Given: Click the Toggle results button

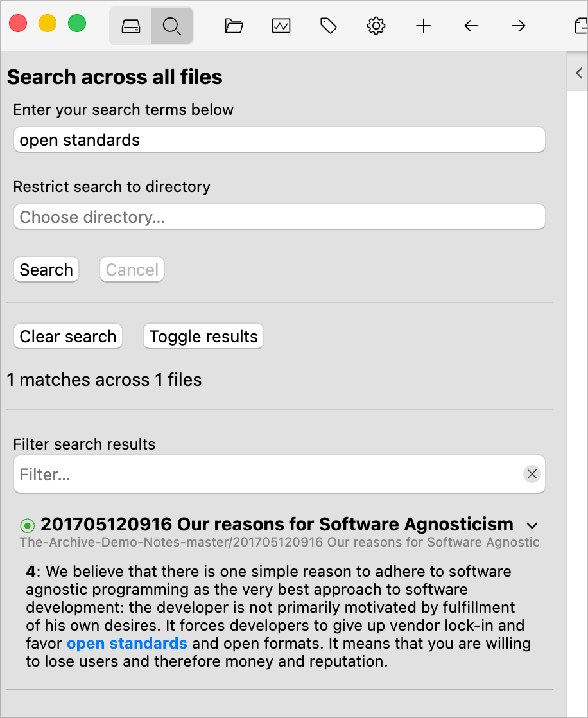Looking at the screenshot, I should [203, 337].
